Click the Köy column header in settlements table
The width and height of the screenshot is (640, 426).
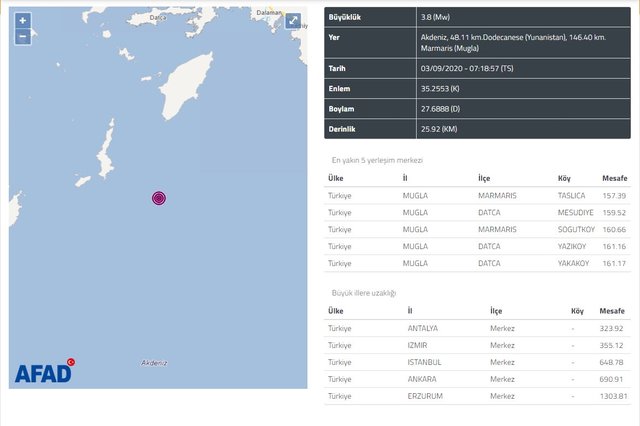coord(565,178)
